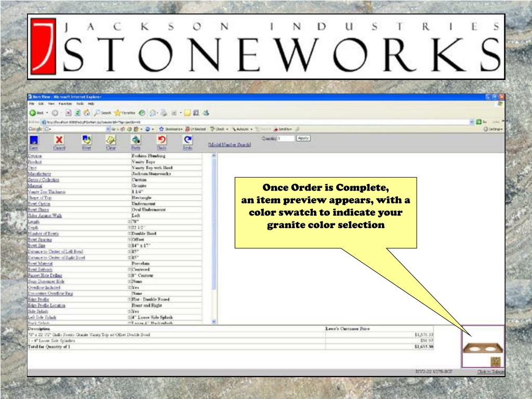Image resolution: width=532 pixels, height=399 pixels.
Task: Click the Series / Collection link
Action: coord(44,180)
